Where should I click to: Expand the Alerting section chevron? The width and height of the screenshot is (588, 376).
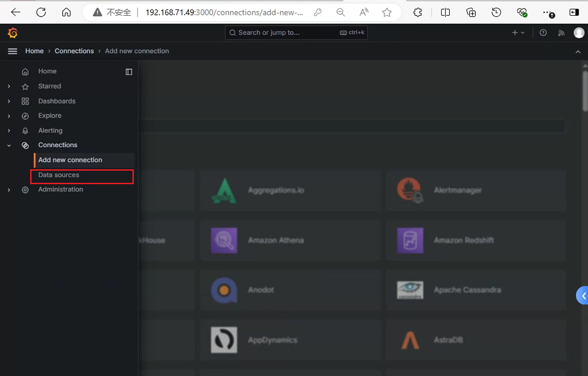tap(9, 131)
